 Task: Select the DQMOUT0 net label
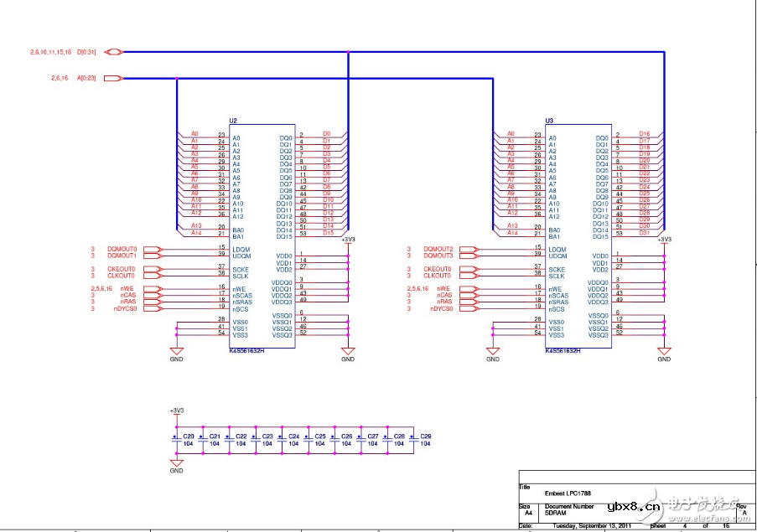click(122, 249)
